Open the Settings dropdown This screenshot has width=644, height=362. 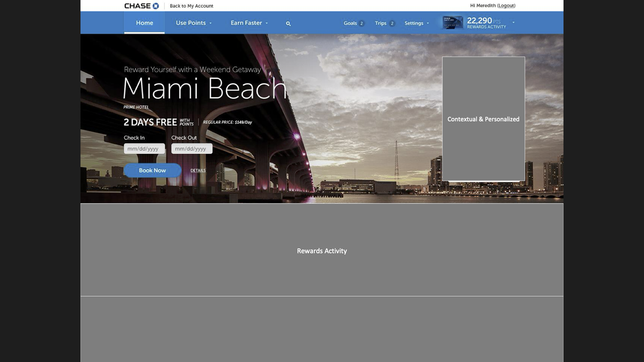(x=416, y=23)
